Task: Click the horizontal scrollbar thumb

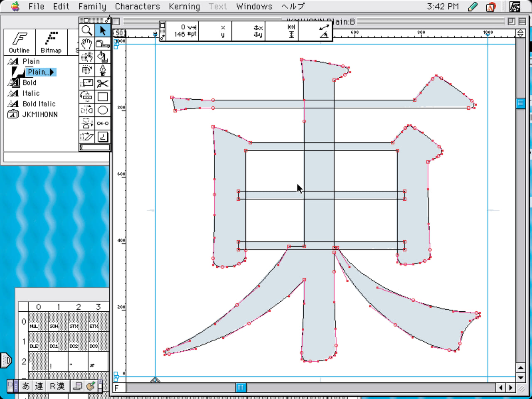Action: tap(241, 388)
